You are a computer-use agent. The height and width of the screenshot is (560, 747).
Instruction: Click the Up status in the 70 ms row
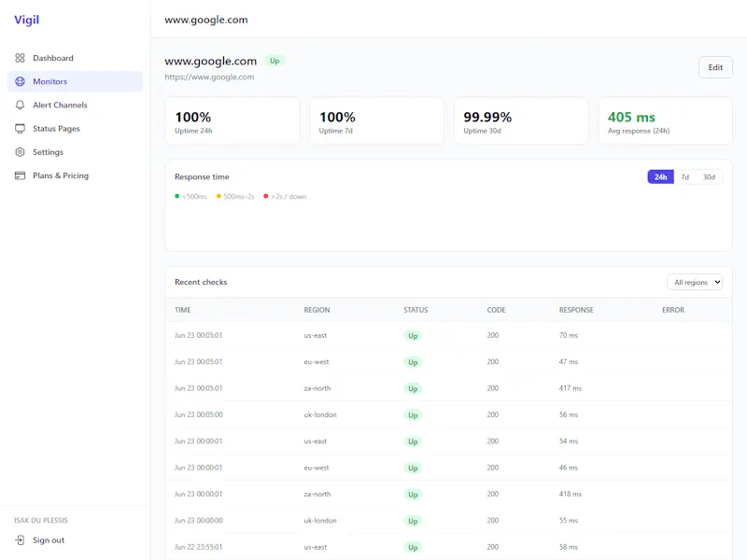pos(413,336)
